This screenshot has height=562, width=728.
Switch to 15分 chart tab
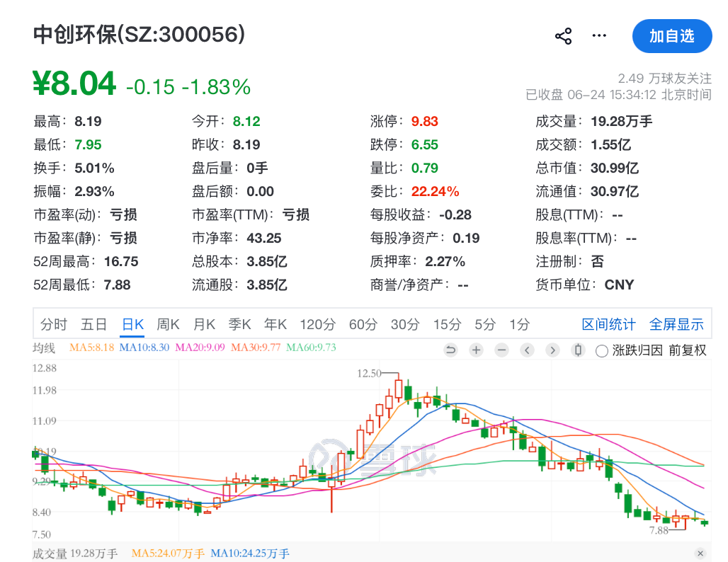(x=447, y=324)
